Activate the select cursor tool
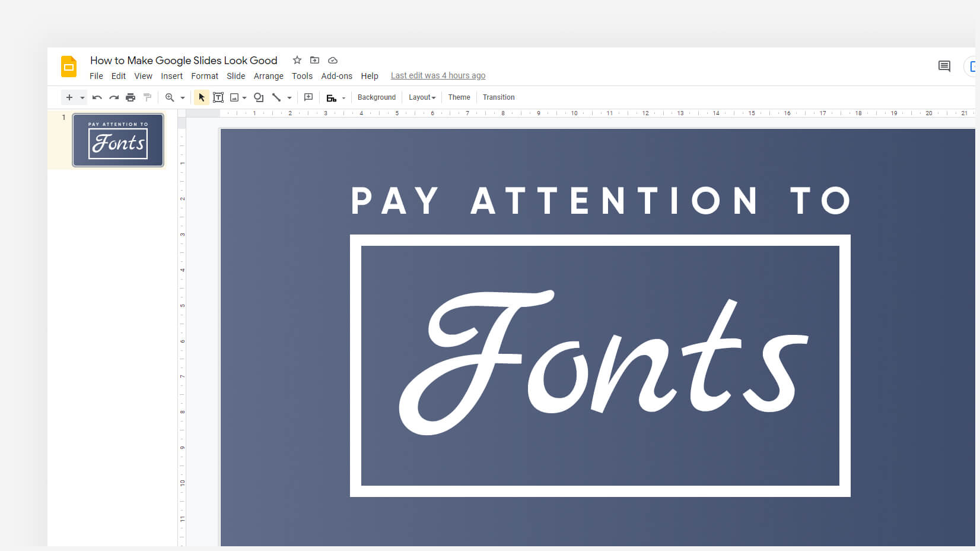 (202, 97)
